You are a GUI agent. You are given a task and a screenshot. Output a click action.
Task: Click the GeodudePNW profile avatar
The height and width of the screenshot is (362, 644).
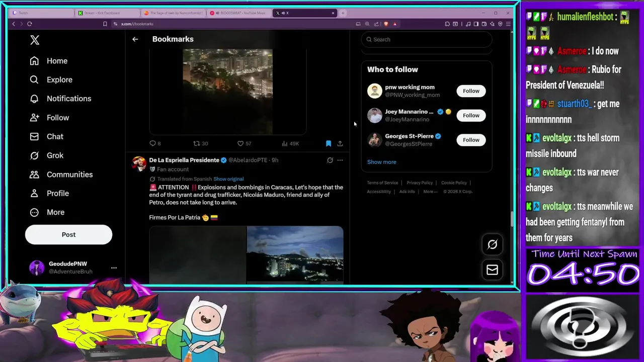pyautogui.click(x=37, y=268)
